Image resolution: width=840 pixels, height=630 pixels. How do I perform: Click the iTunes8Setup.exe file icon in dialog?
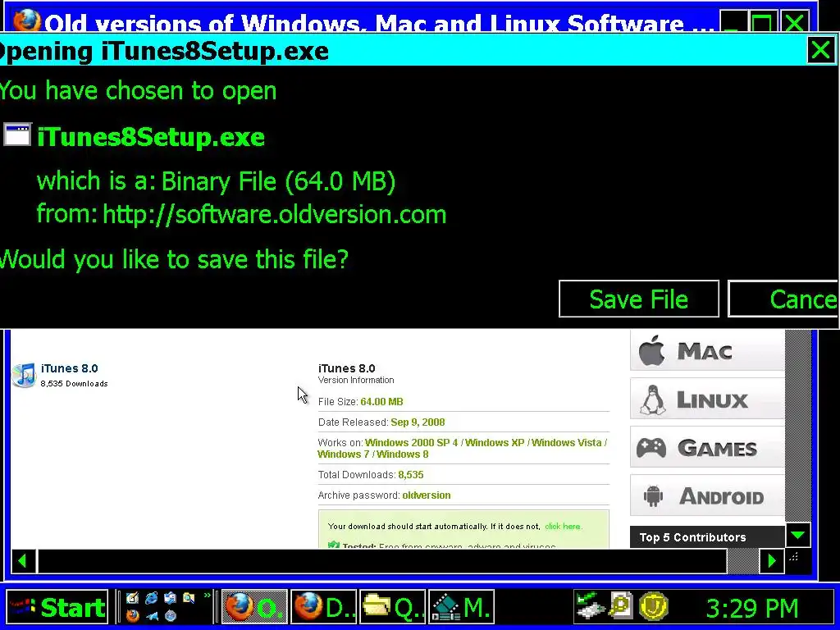[x=17, y=135]
